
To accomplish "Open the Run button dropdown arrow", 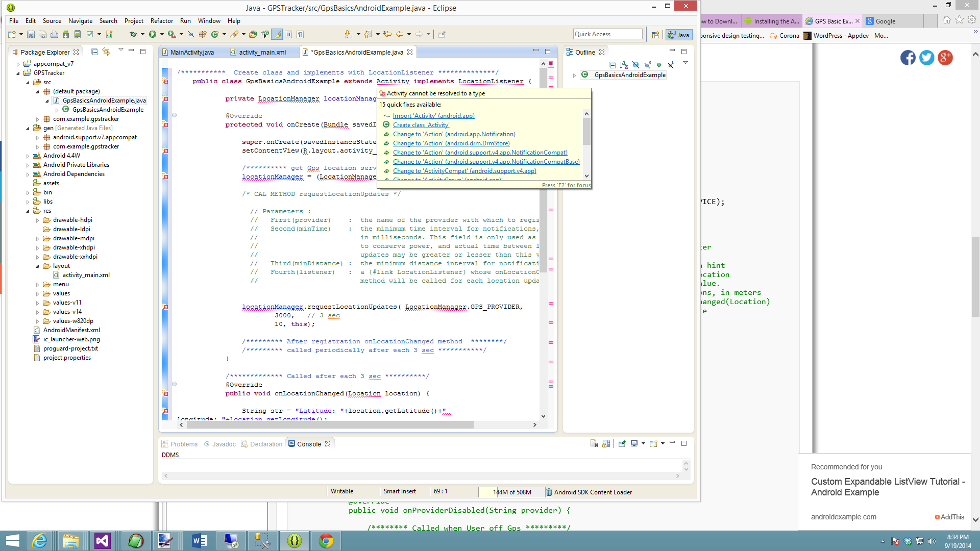I will pyautogui.click(x=162, y=34).
